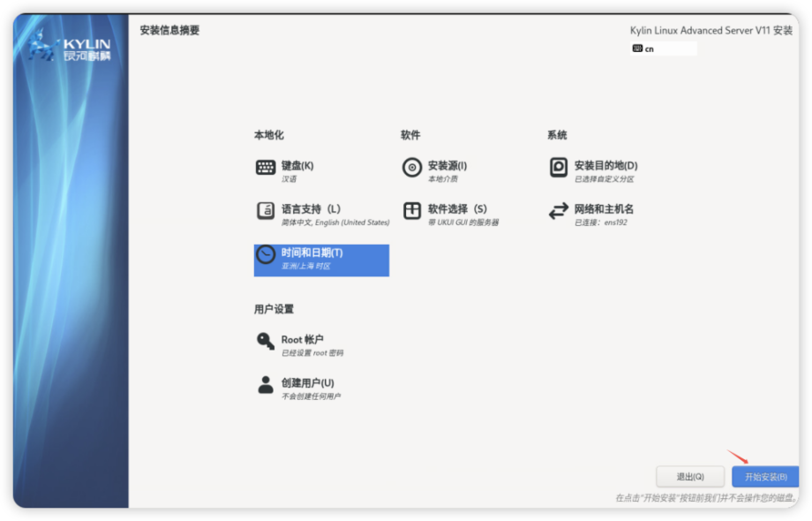The image size is (812, 521).
Task: Open Root 帐户 settings
Action: point(321,345)
